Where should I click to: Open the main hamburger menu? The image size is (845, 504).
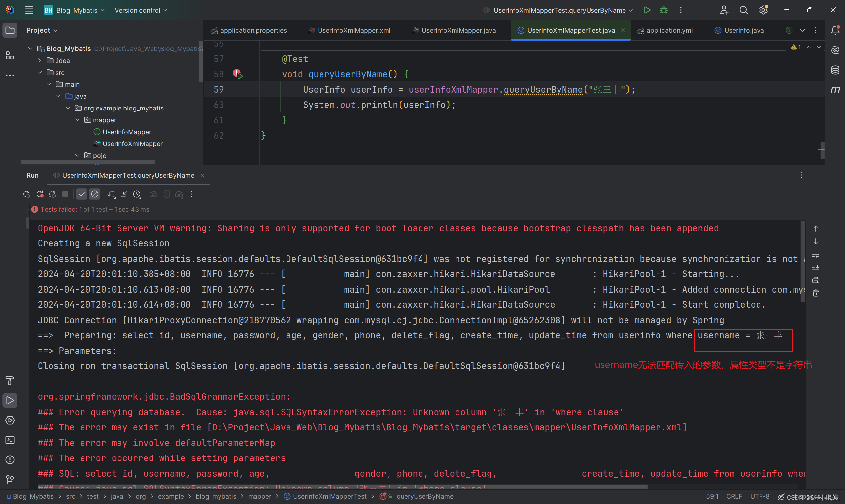click(29, 10)
